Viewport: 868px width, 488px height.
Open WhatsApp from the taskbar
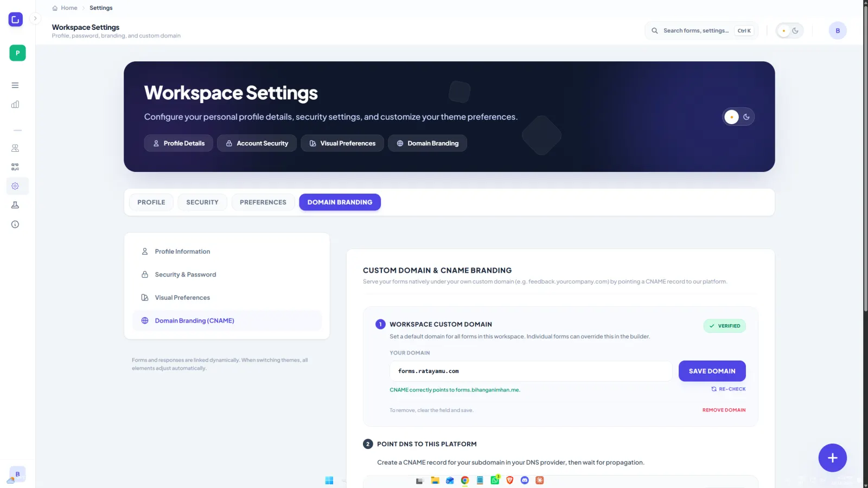495,480
